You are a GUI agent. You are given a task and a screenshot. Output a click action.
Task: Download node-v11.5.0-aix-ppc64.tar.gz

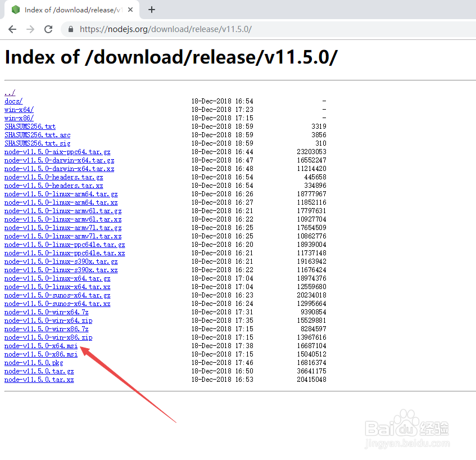(x=57, y=152)
